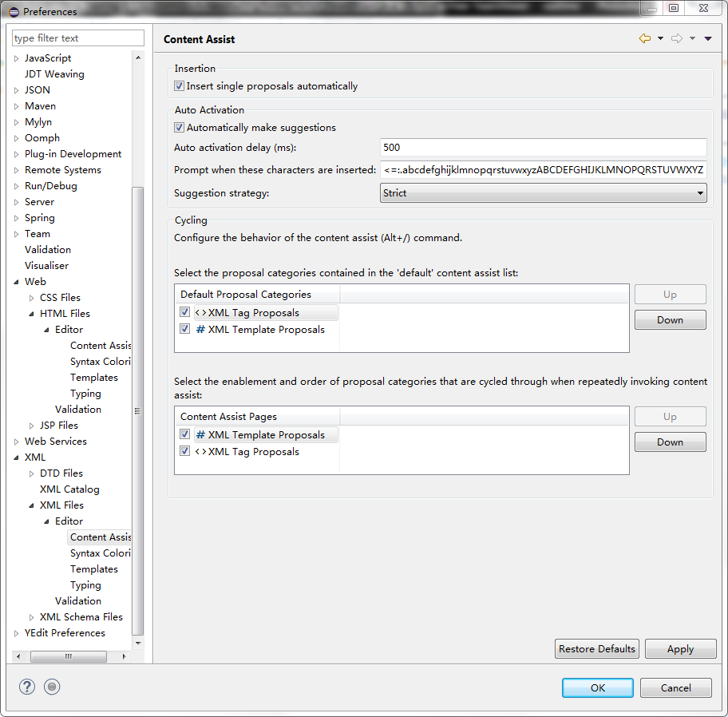Open the forward history dropdown arrow
This screenshot has height=717, width=728.
coord(692,38)
